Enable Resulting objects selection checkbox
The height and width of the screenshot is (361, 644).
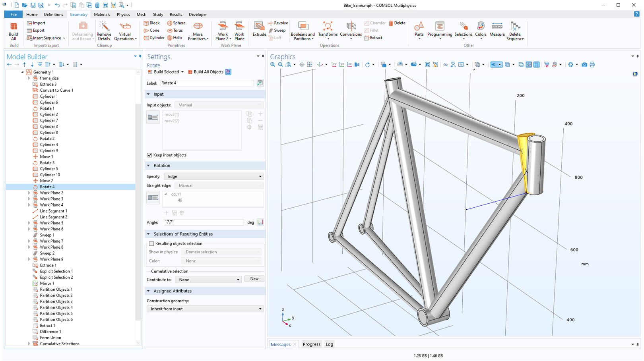click(151, 244)
